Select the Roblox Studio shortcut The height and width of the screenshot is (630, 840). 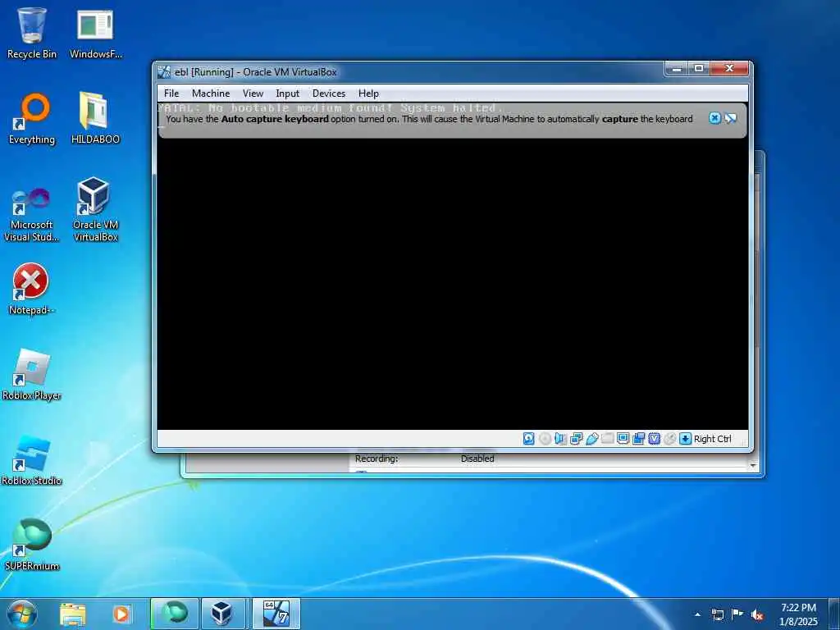32,460
